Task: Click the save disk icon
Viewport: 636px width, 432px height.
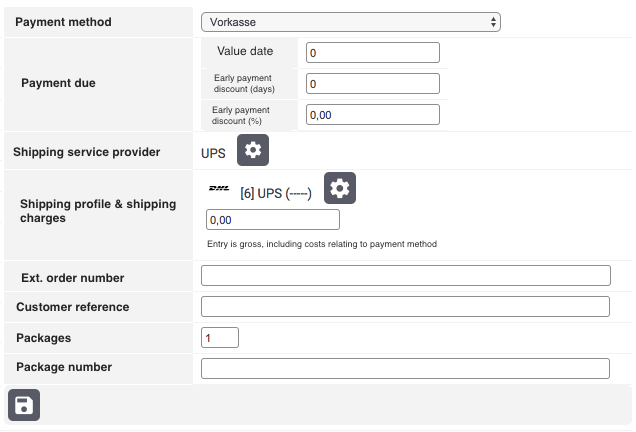Action: (24, 405)
